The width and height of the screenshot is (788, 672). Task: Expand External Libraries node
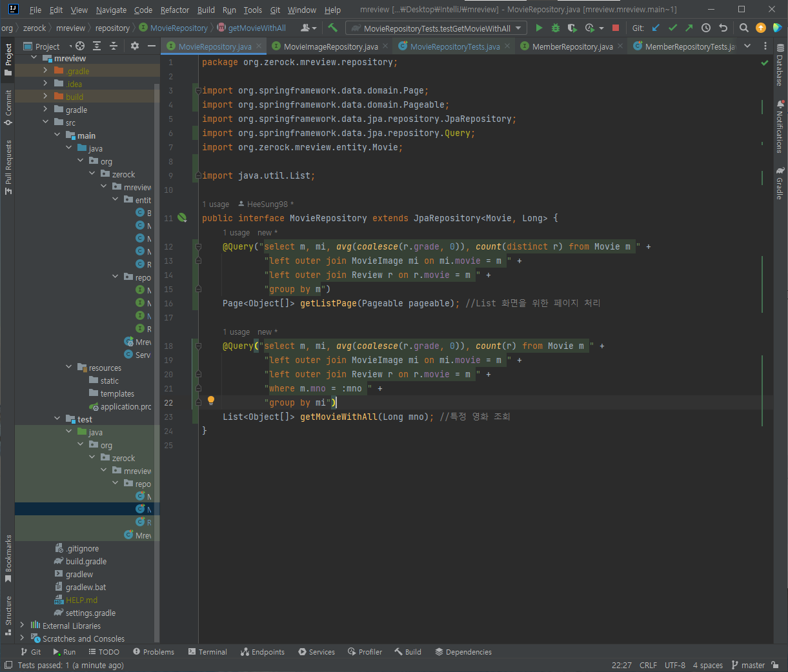[22, 625]
